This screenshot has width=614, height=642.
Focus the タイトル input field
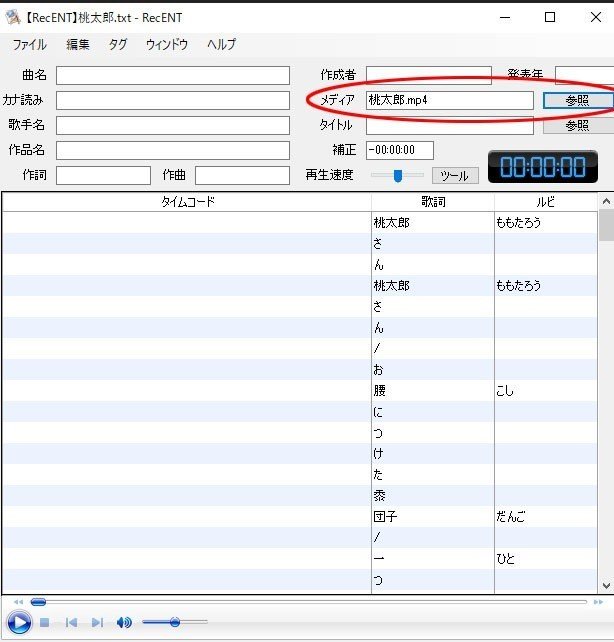pos(450,125)
